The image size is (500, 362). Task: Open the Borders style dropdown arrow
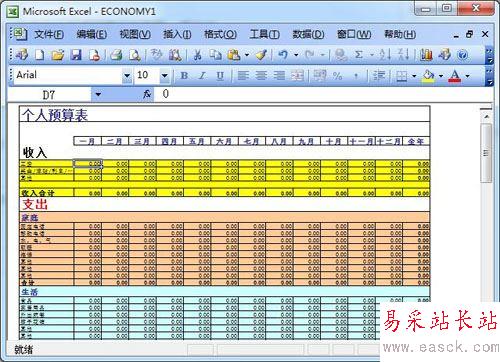(x=414, y=76)
